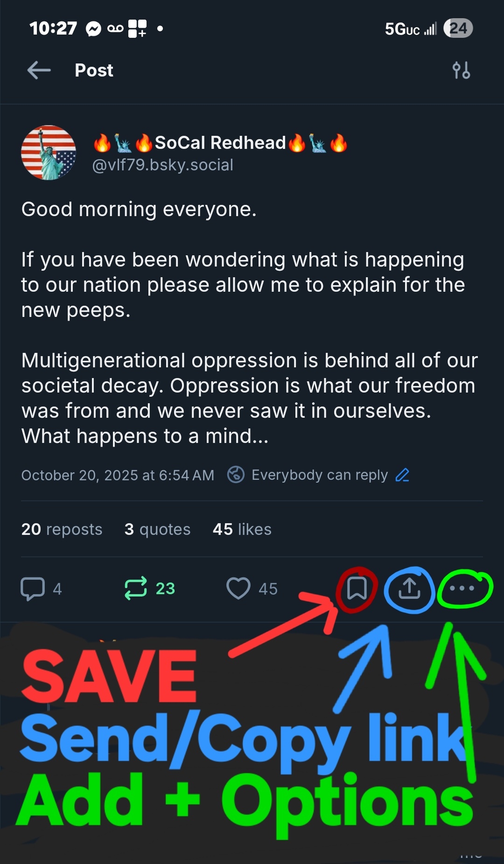Tap the reply speech bubble icon
The width and height of the screenshot is (504, 864).
(x=33, y=588)
